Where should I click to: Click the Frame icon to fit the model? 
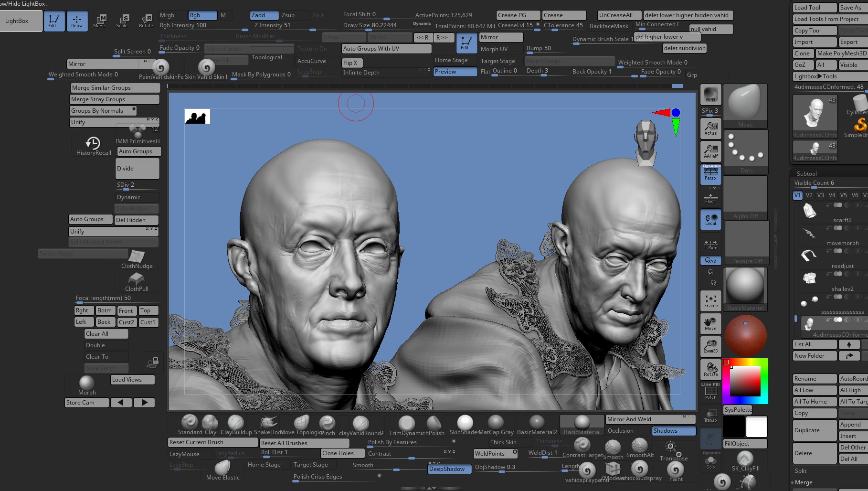point(710,300)
